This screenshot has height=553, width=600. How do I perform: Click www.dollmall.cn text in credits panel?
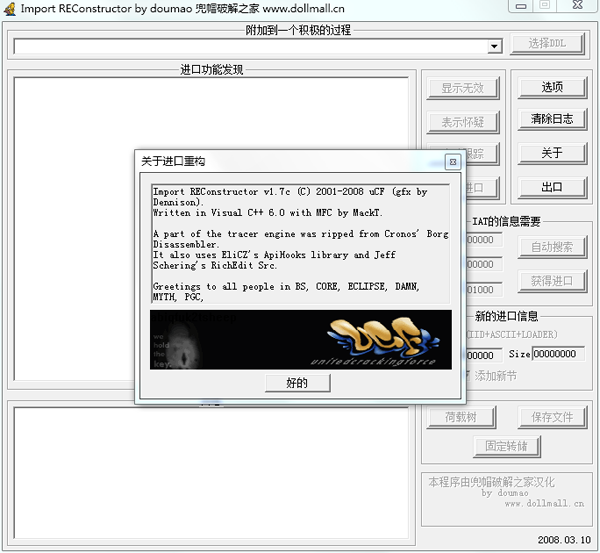click(545, 504)
